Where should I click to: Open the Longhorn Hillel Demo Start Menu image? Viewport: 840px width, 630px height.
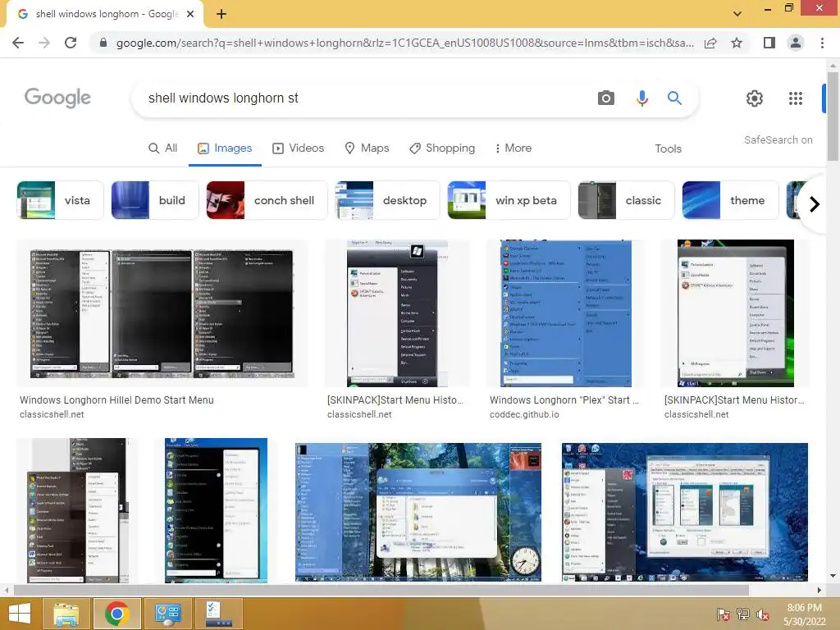[162, 314]
